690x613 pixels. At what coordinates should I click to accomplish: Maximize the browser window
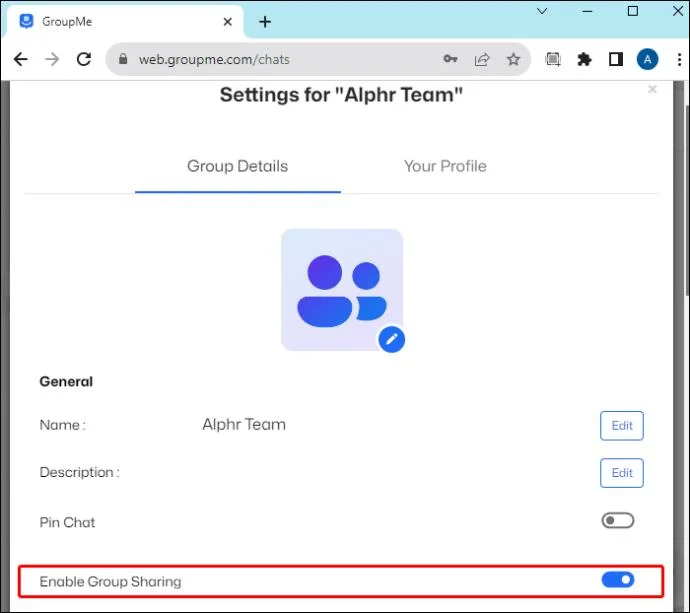(632, 11)
